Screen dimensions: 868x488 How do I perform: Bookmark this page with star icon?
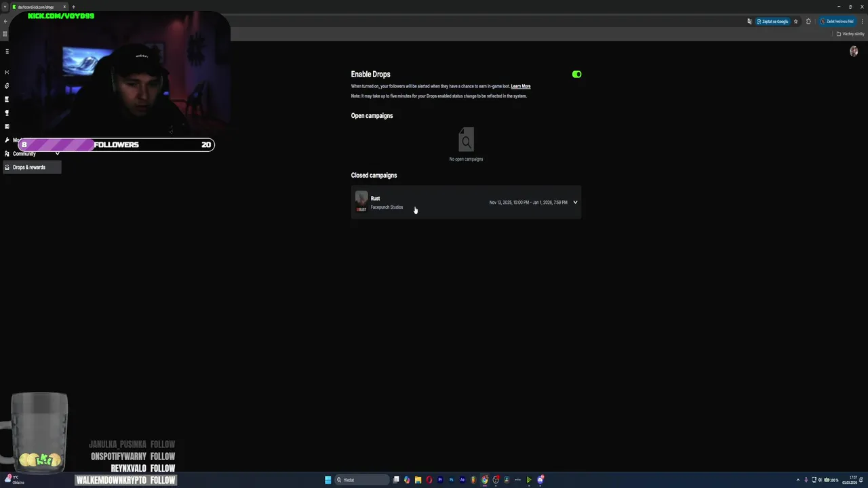click(796, 22)
